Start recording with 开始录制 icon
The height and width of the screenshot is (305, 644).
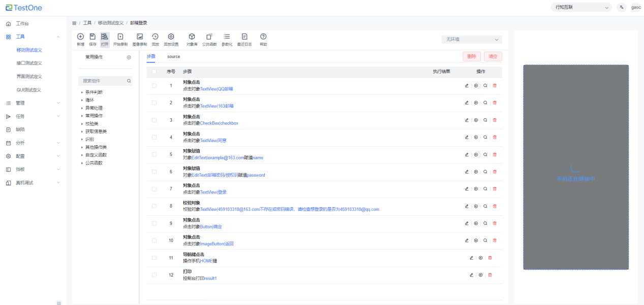[120, 37]
